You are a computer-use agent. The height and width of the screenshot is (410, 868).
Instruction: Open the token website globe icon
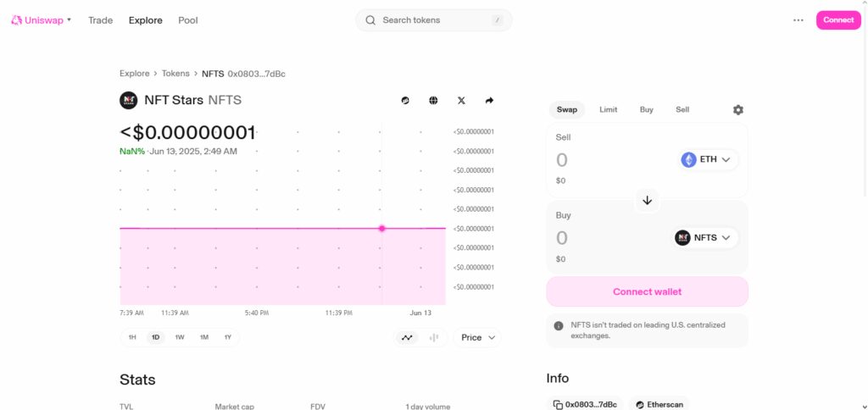433,101
